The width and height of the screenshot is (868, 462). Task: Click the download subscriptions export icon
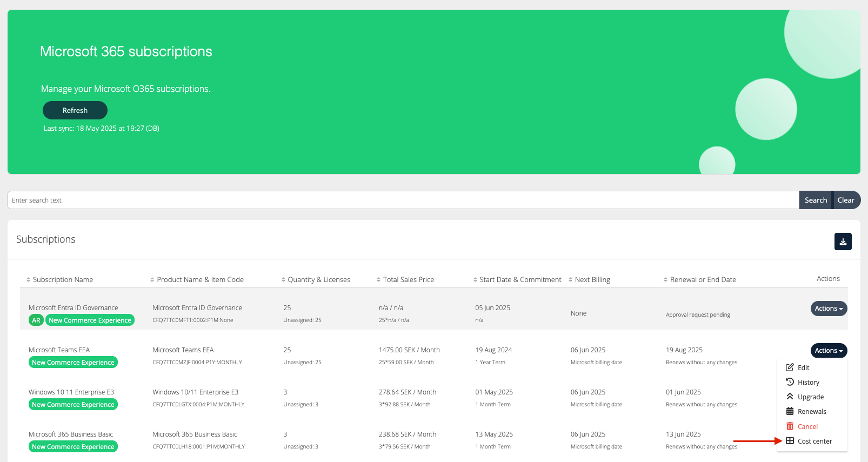[843, 242]
